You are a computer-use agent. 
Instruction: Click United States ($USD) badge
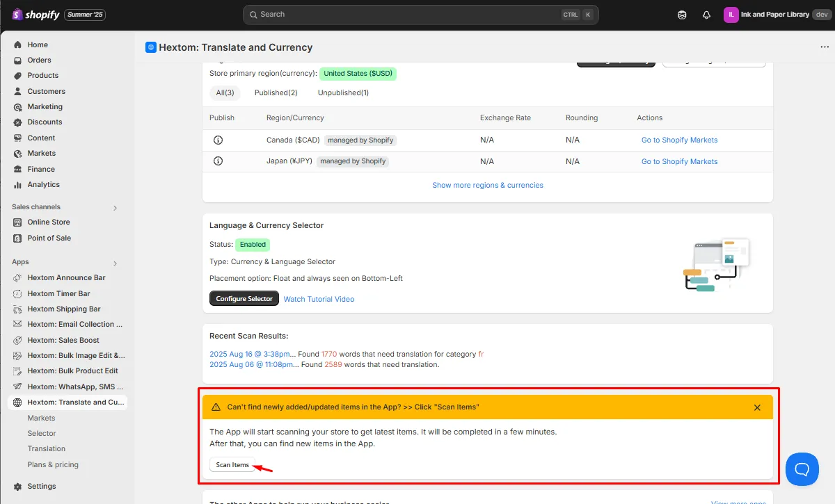(x=358, y=73)
